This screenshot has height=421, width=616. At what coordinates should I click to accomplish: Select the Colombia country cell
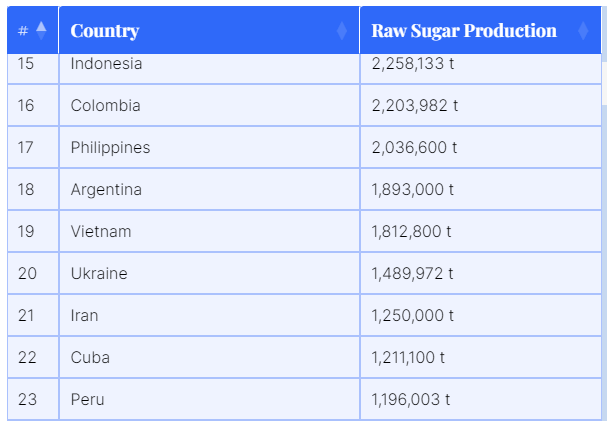click(x=105, y=106)
